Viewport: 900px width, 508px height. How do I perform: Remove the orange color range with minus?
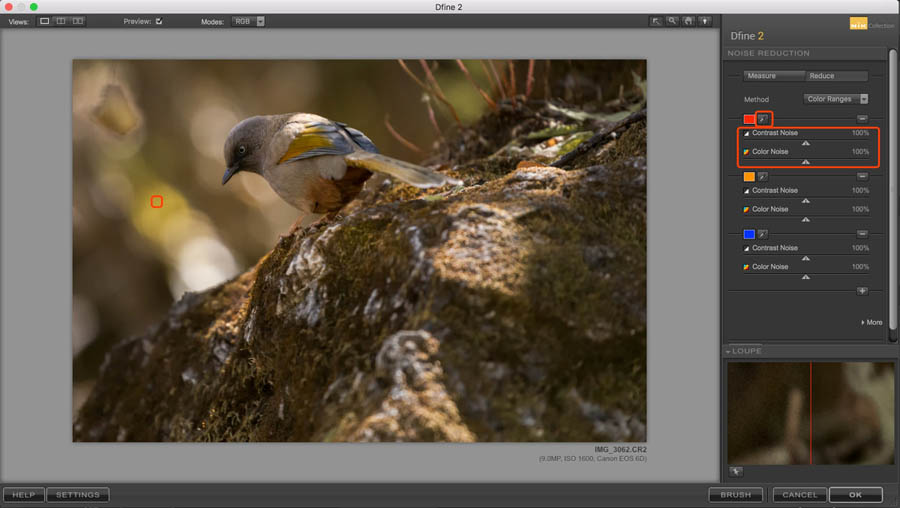coord(862,176)
